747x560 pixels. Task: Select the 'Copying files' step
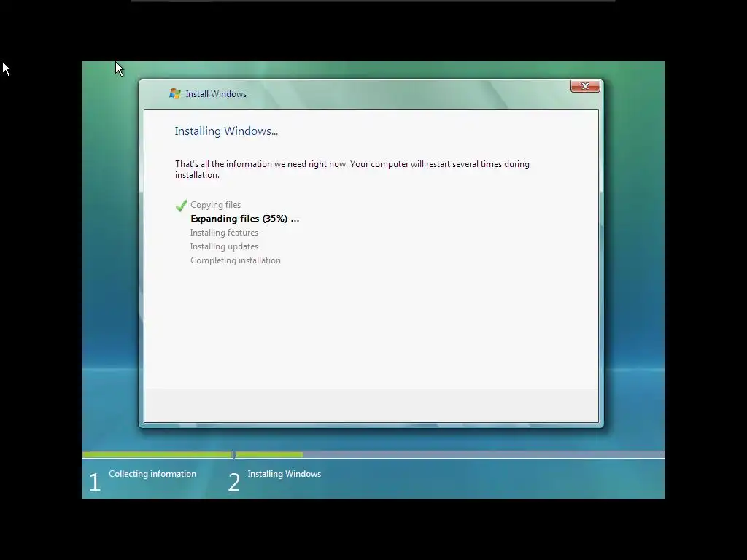215,205
